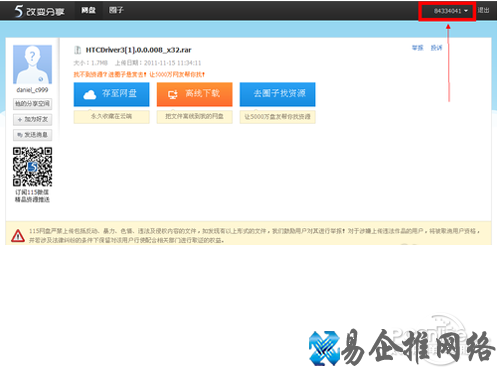Click the cloud icon on 存至网盘
The width and height of the screenshot is (500, 375).
point(90,95)
